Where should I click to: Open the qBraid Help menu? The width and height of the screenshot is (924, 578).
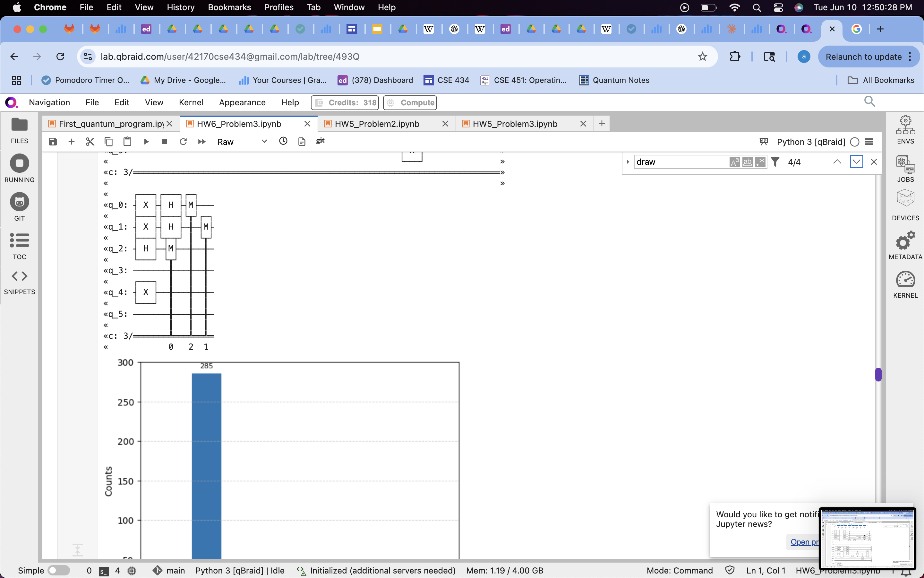pos(290,102)
